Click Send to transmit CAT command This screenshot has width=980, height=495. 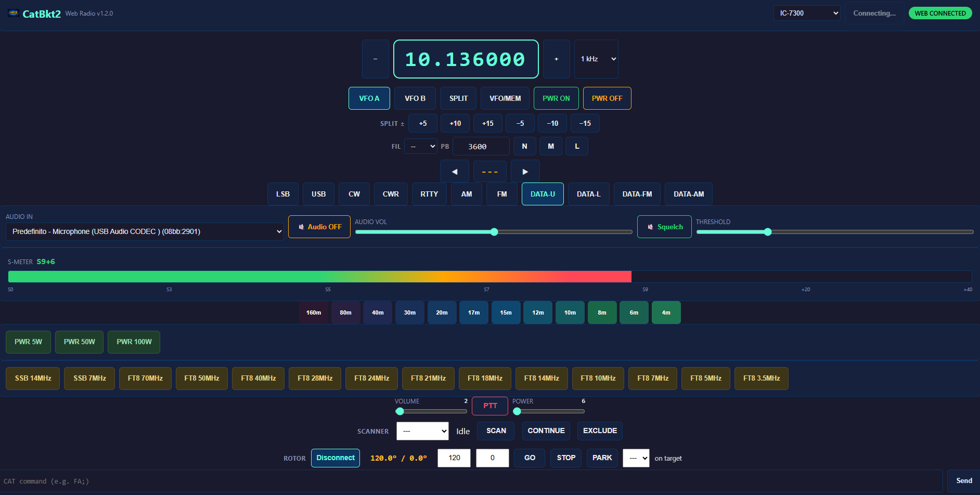point(964,481)
